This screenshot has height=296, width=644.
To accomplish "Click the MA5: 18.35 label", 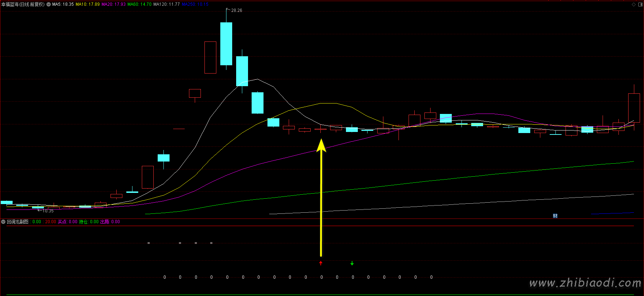I will (x=63, y=4).
